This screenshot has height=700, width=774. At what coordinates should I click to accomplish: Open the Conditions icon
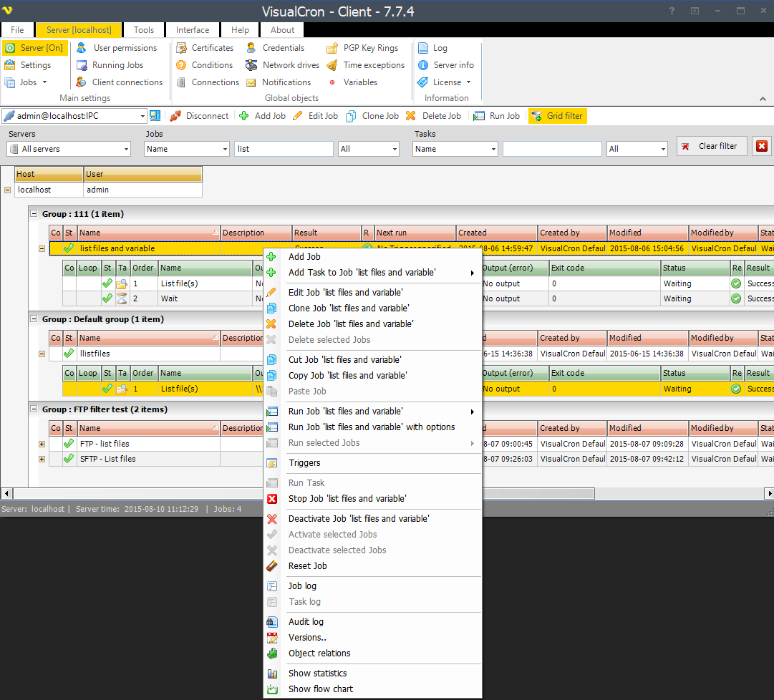[x=182, y=65]
